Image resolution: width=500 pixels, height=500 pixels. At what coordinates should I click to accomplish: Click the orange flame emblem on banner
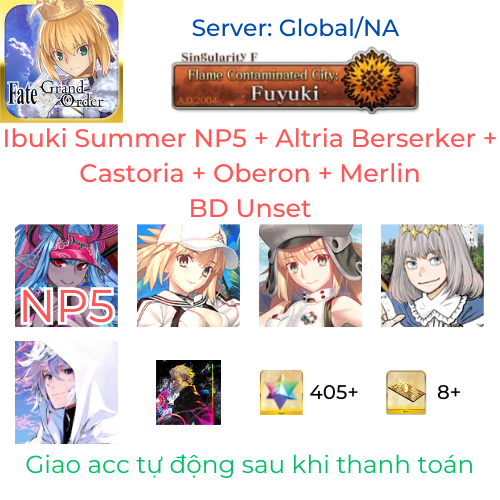coord(372,80)
